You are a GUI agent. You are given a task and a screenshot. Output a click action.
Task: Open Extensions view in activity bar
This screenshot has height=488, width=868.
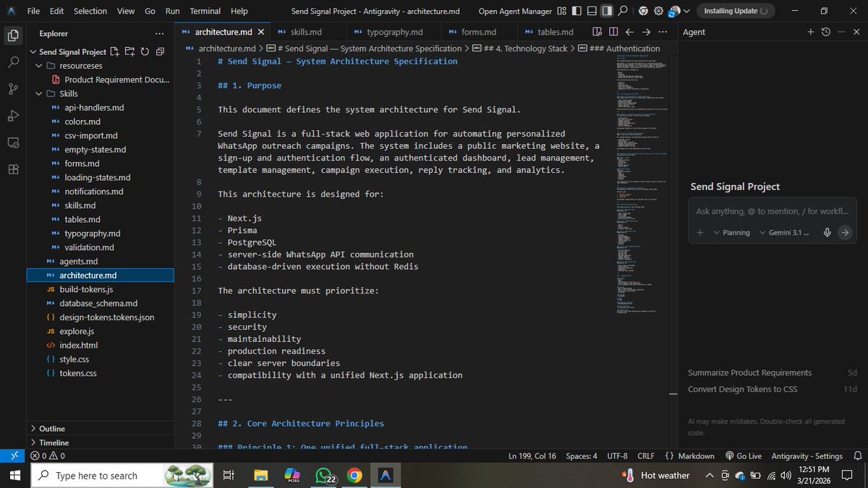(13, 169)
